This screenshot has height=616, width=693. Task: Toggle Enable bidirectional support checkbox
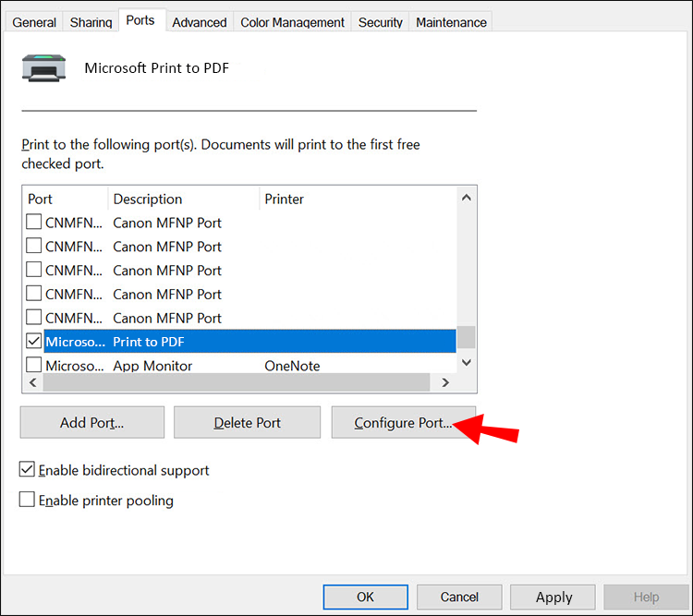(28, 470)
